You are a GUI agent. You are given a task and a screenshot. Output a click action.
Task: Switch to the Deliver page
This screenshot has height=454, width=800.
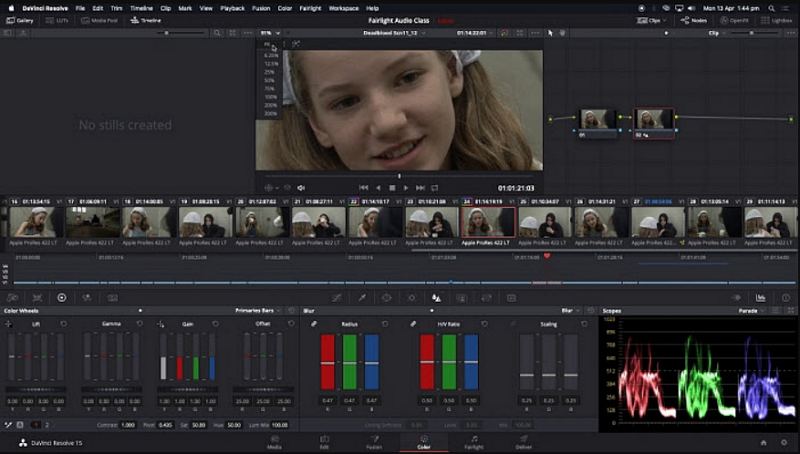(523, 442)
